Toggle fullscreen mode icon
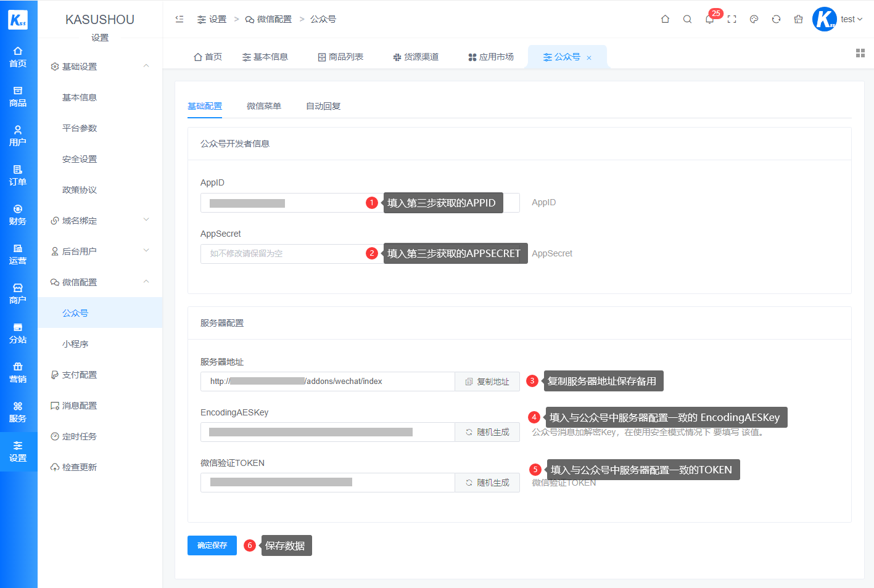 tap(732, 19)
